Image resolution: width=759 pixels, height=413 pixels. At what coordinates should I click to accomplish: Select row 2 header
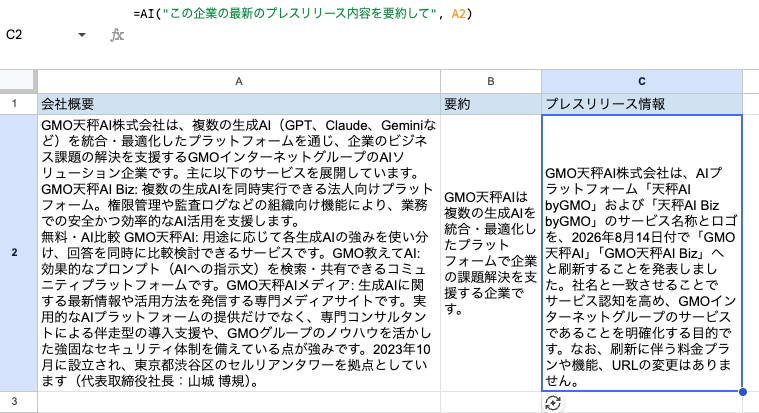pyautogui.click(x=15, y=252)
